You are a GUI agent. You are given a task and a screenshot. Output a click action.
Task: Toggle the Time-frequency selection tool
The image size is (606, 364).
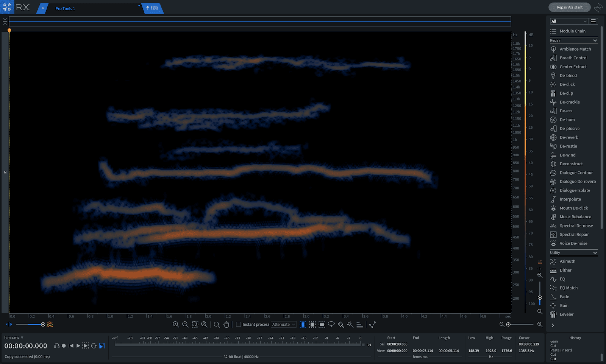click(x=312, y=324)
